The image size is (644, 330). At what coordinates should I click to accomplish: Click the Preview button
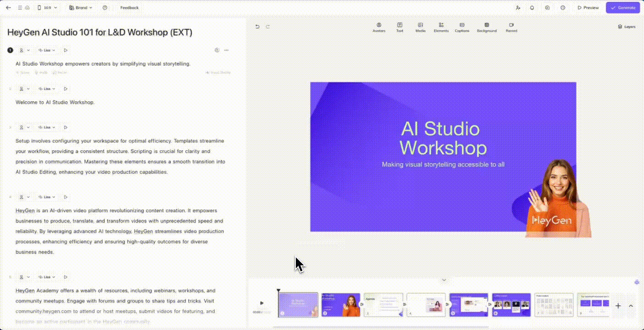(588, 8)
